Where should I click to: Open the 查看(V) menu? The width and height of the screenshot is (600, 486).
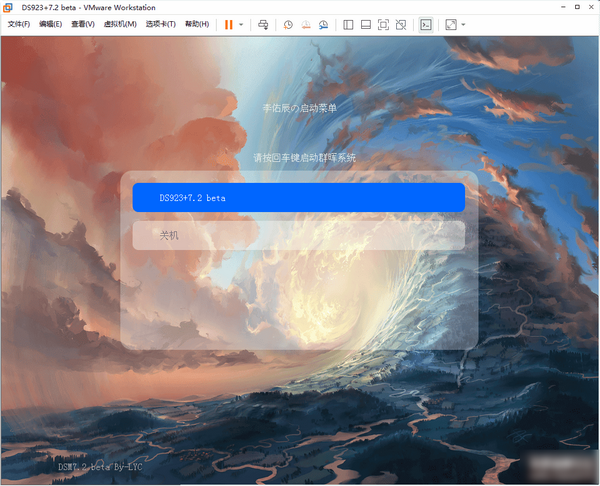(83, 24)
